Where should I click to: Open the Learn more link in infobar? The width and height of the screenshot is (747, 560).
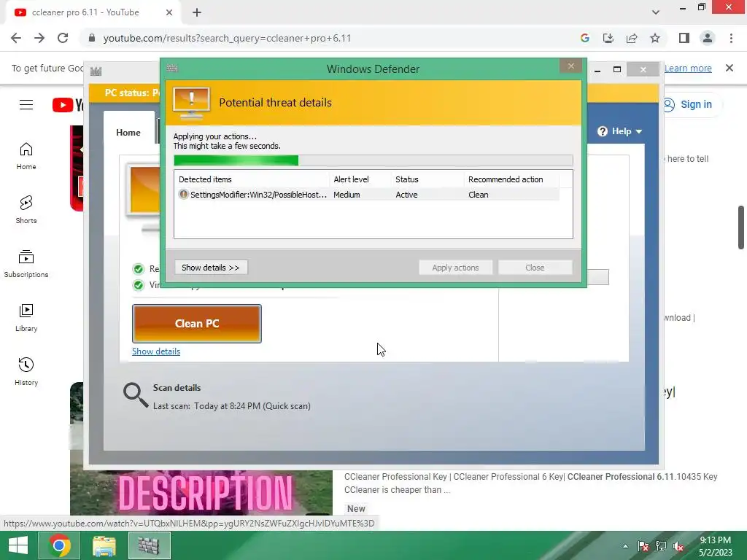pos(688,68)
